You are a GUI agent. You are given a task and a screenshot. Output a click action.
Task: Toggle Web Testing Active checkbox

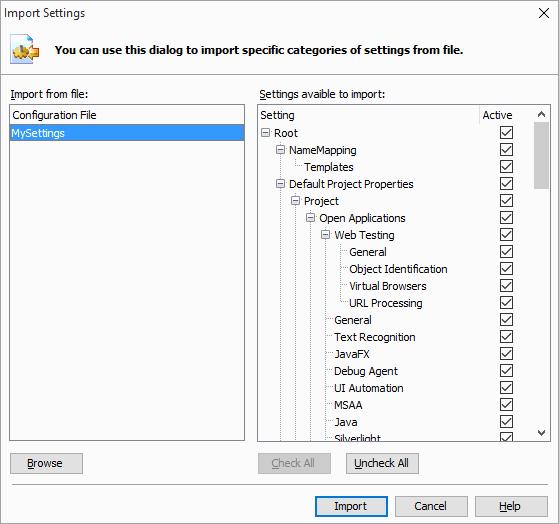click(x=506, y=235)
